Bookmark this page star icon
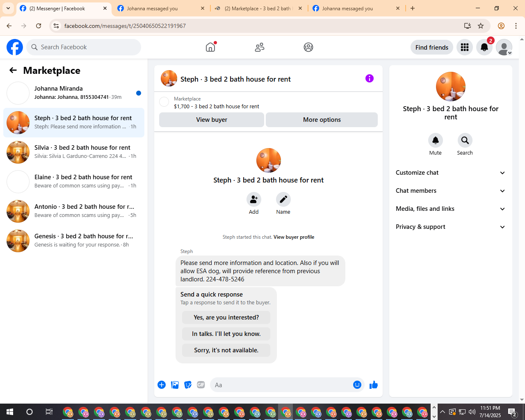525x420 pixels. click(481, 26)
